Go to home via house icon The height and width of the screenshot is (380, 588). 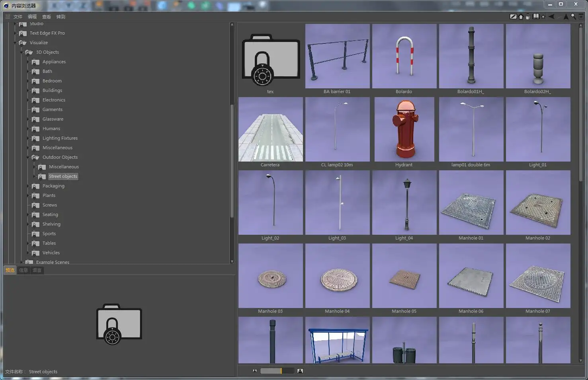pos(521,17)
